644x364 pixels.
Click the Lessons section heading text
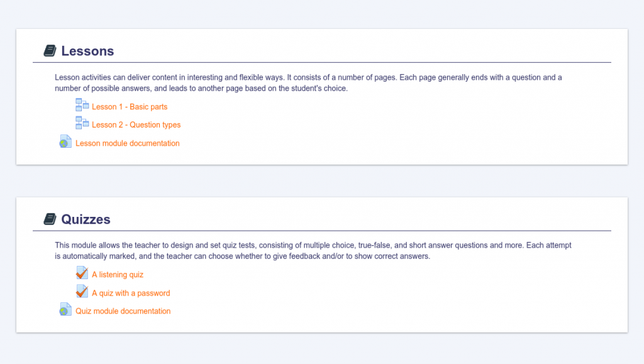tap(87, 51)
